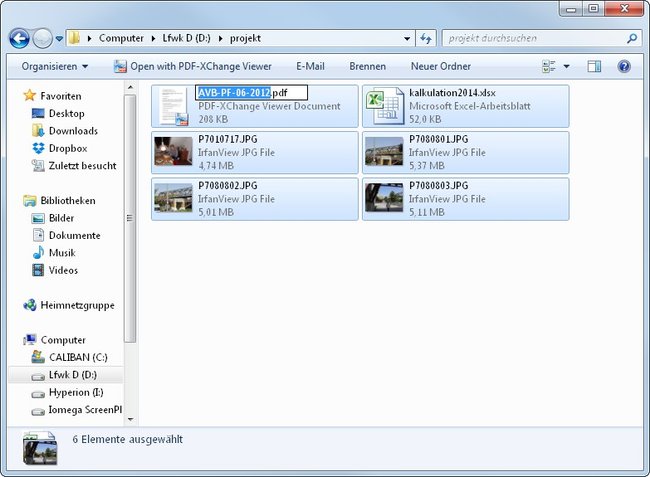Image resolution: width=650 pixels, height=477 pixels.
Task: Click the details pane preview thumbnail
Action: click(40, 448)
